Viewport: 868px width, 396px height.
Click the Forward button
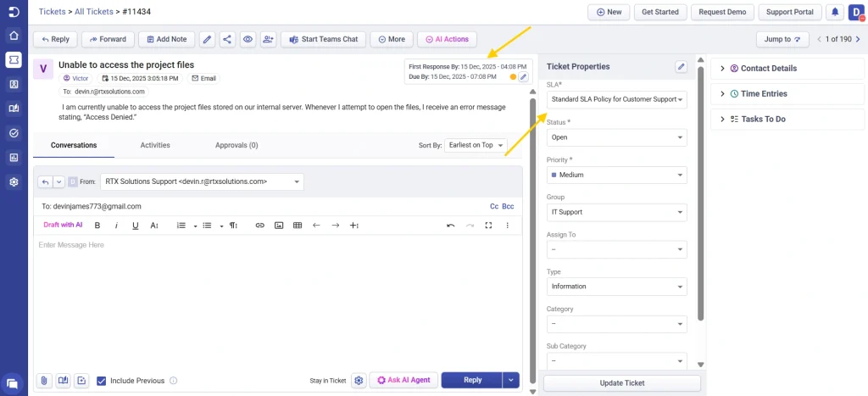[108, 39]
